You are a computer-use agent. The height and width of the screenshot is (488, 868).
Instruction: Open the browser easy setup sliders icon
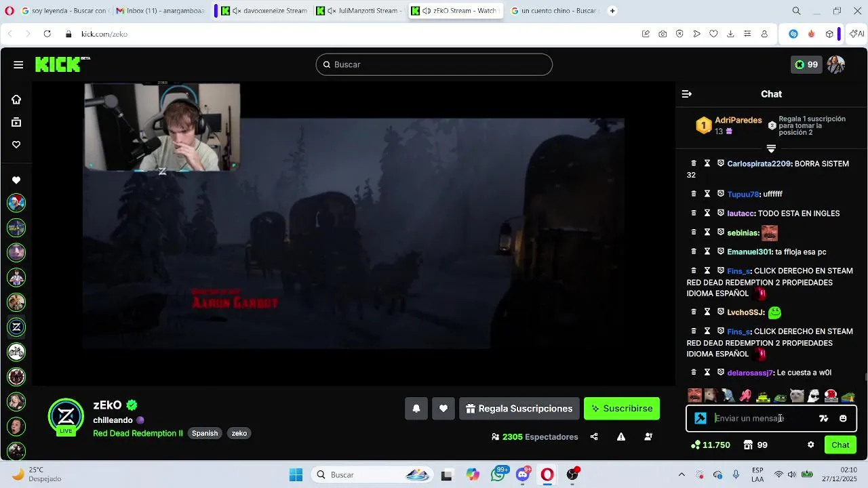747,34
